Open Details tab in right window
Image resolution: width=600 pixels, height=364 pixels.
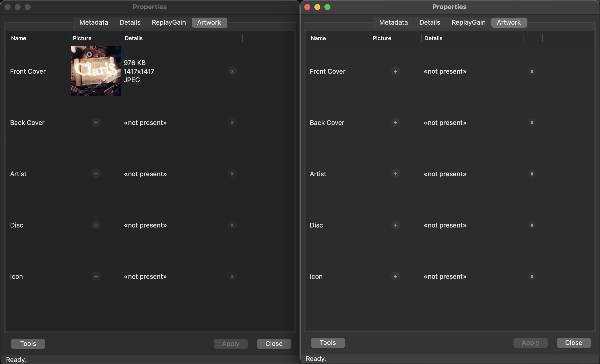pyautogui.click(x=430, y=22)
